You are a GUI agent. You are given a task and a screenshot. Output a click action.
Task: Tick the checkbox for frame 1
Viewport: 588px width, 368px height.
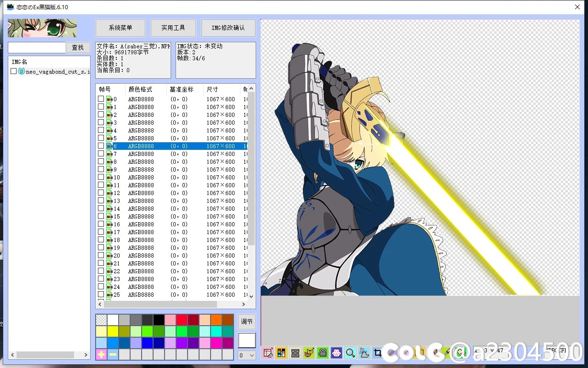(x=101, y=107)
